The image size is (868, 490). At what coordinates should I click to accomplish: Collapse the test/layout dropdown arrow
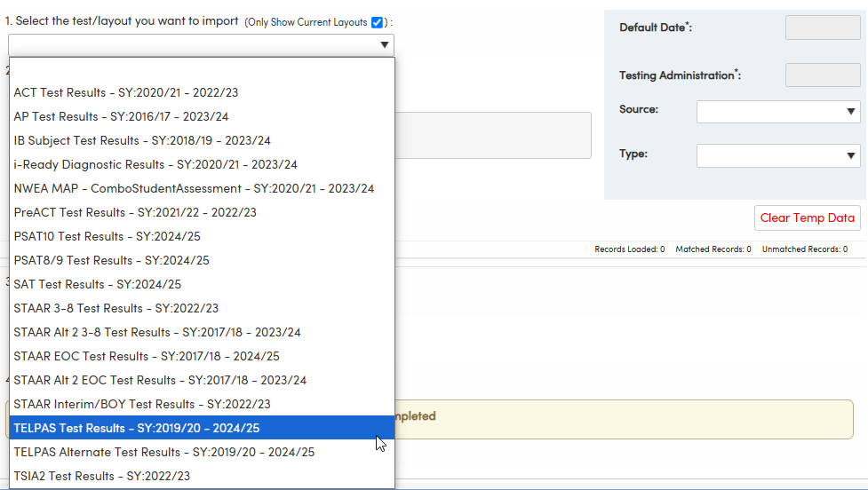point(384,44)
